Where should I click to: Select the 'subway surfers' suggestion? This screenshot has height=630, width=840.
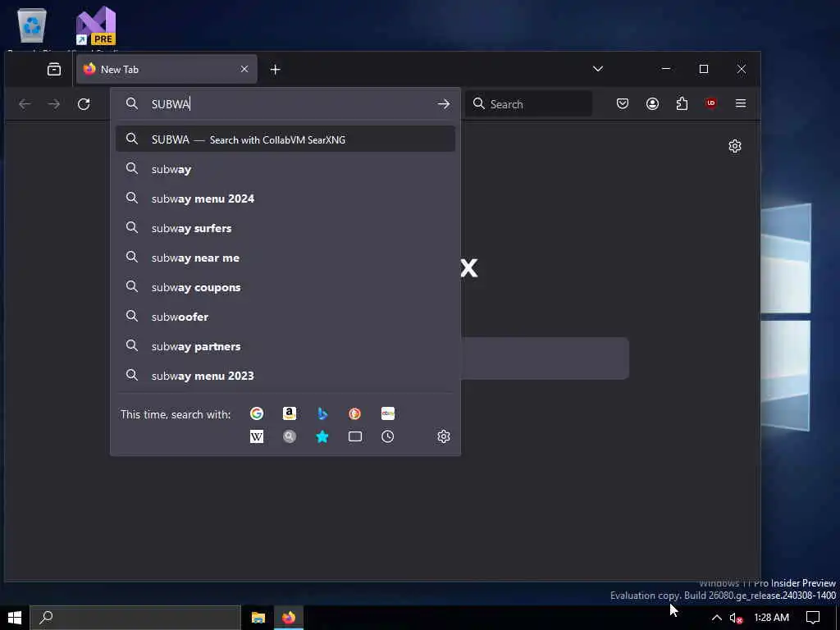click(285, 228)
